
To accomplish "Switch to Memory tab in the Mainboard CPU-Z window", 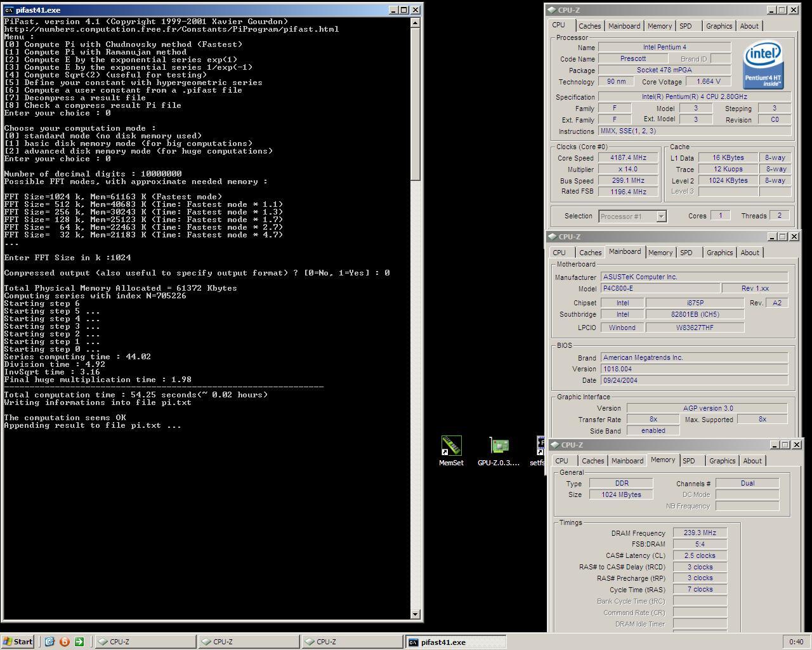I will (660, 253).
